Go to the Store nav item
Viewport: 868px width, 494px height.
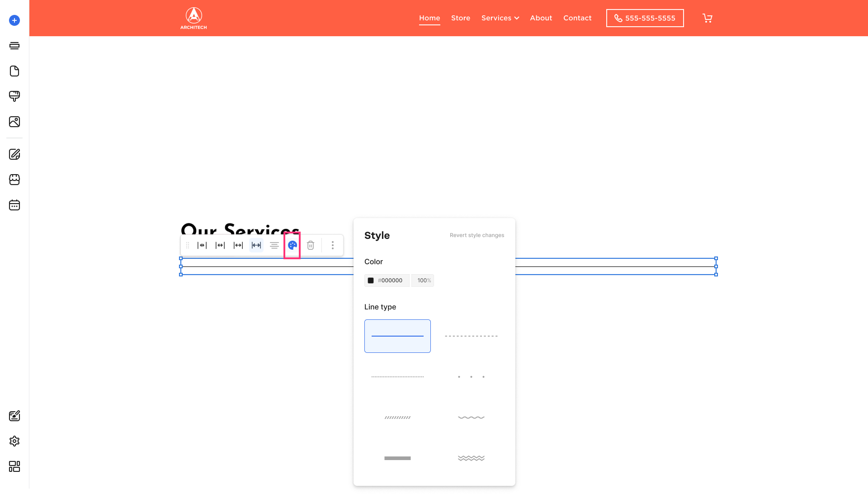(461, 18)
